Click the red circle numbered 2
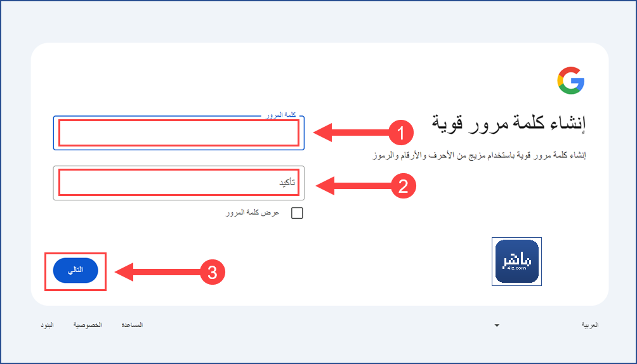This screenshot has height=364, width=637. [404, 186]
